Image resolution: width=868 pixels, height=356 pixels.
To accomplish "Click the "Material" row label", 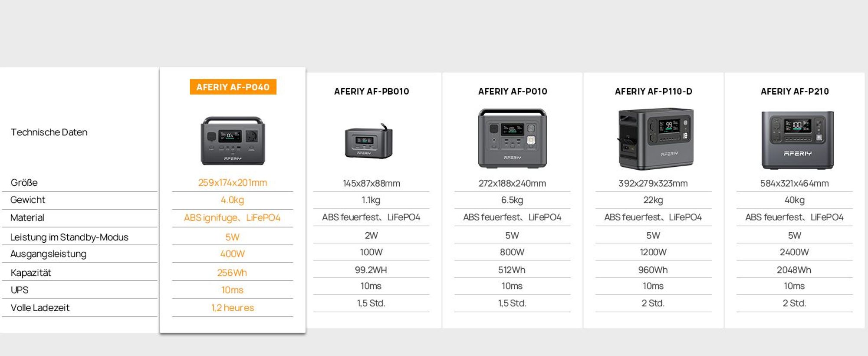I will pos(27,218).
